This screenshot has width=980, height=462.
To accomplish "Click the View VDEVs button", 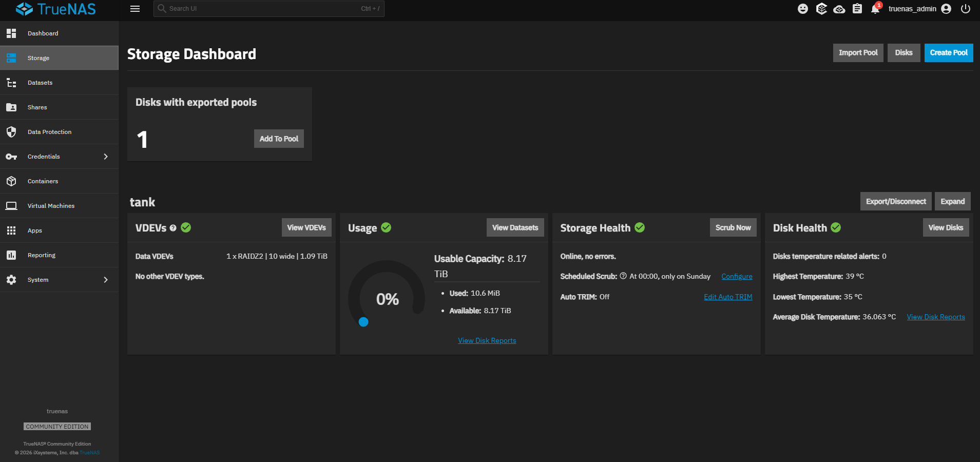I will point(306,227).
